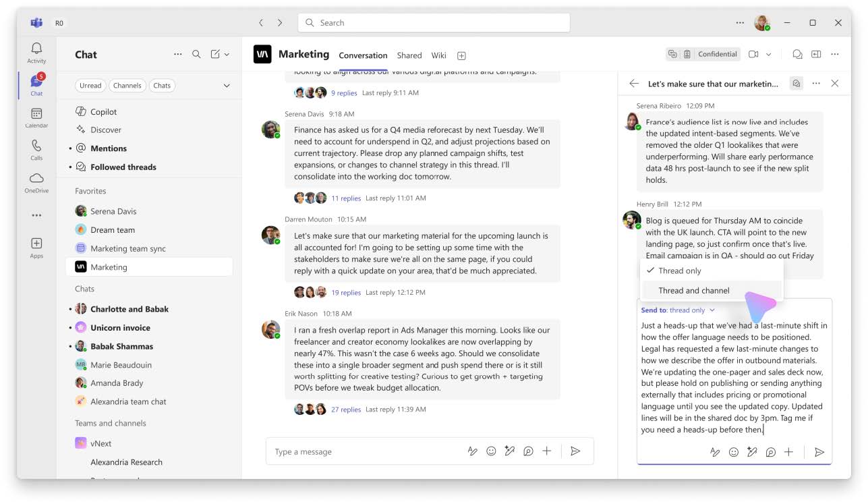Open the 11 replies thread link
The image size is (868, 504).
coord(346,198)
